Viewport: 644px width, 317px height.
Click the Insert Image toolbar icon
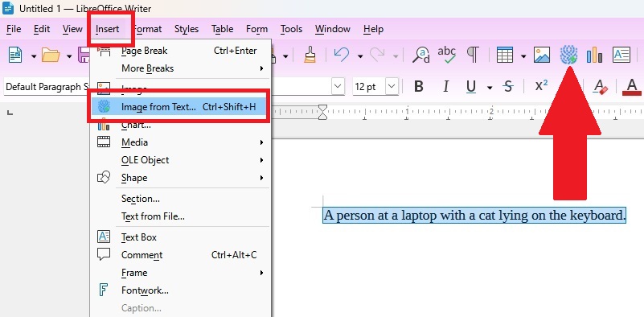tap(542, 55)
